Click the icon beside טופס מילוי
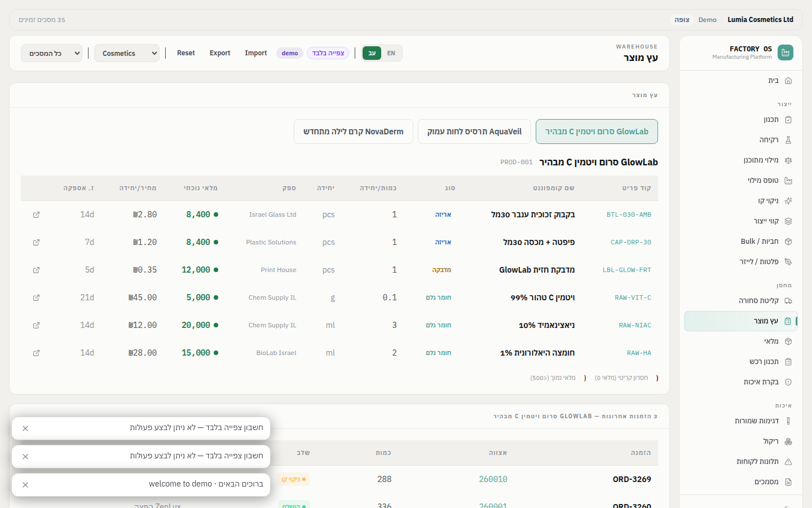 788,181
